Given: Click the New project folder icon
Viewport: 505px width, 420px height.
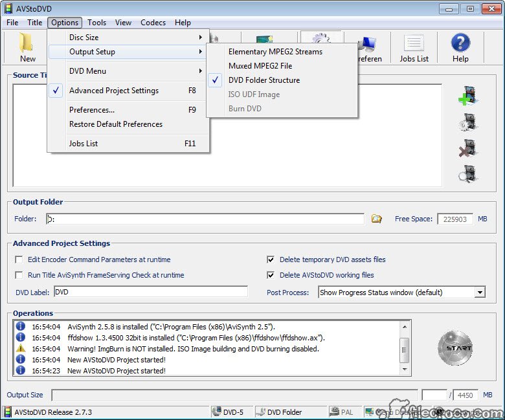Looking at the screenshot, I should 26,43.
